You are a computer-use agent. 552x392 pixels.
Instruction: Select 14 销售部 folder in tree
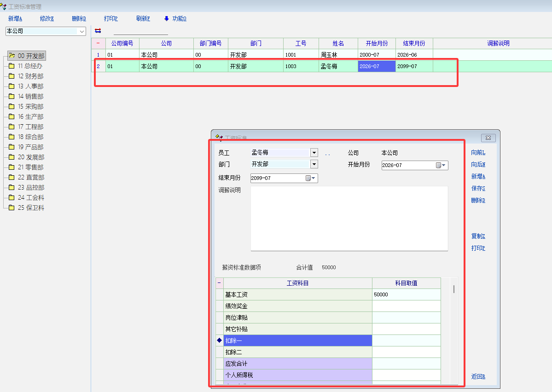tap(26, 97)
